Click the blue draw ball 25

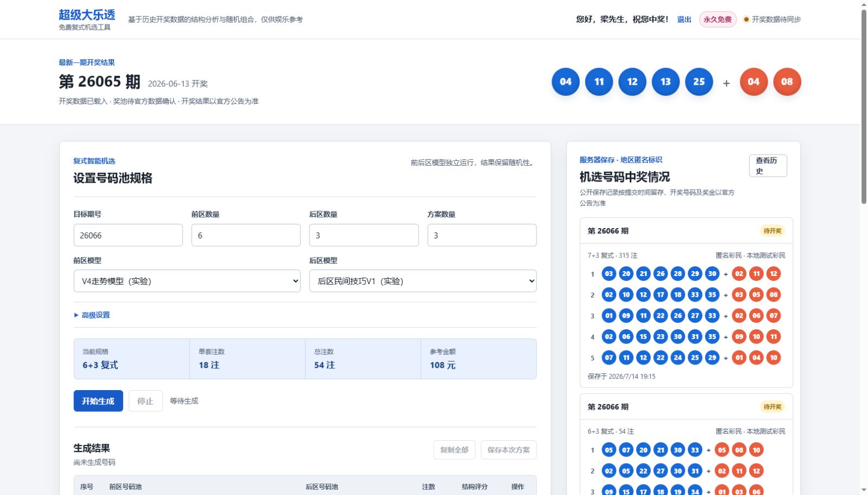[699, 82]
